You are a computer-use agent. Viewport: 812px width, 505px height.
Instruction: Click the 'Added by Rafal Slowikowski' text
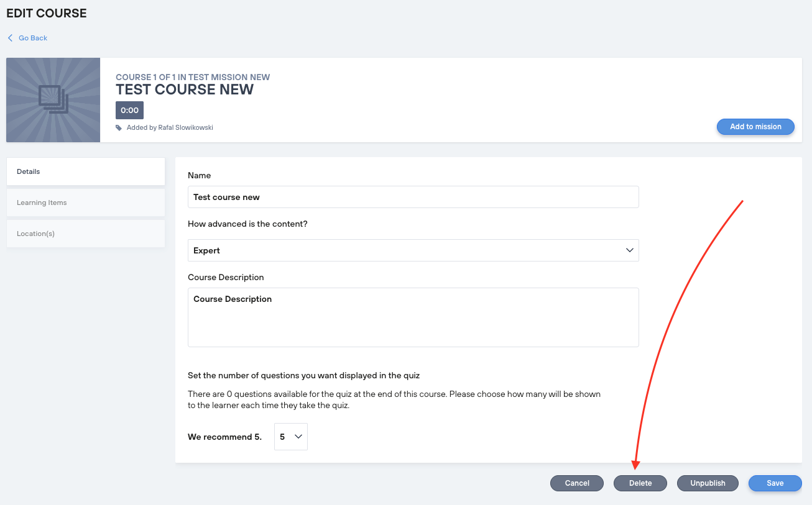170,127
